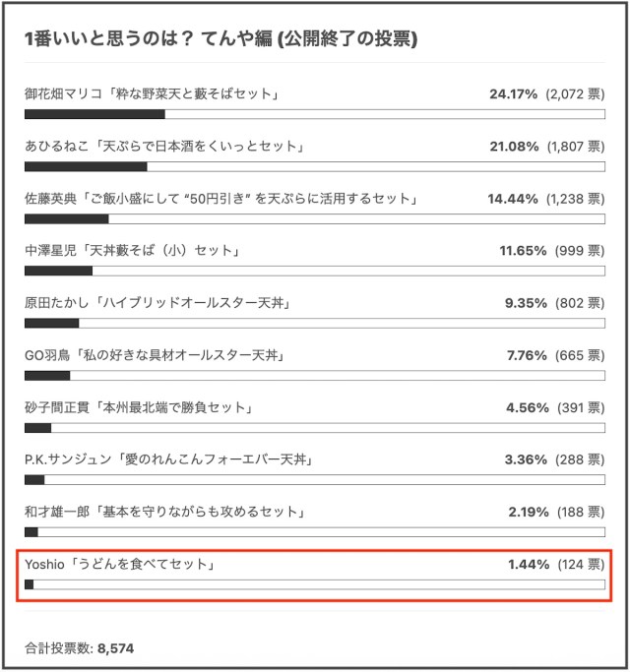The image size is (630, 672).
Task: Click the 7.76% result bar
Action: 315,375
